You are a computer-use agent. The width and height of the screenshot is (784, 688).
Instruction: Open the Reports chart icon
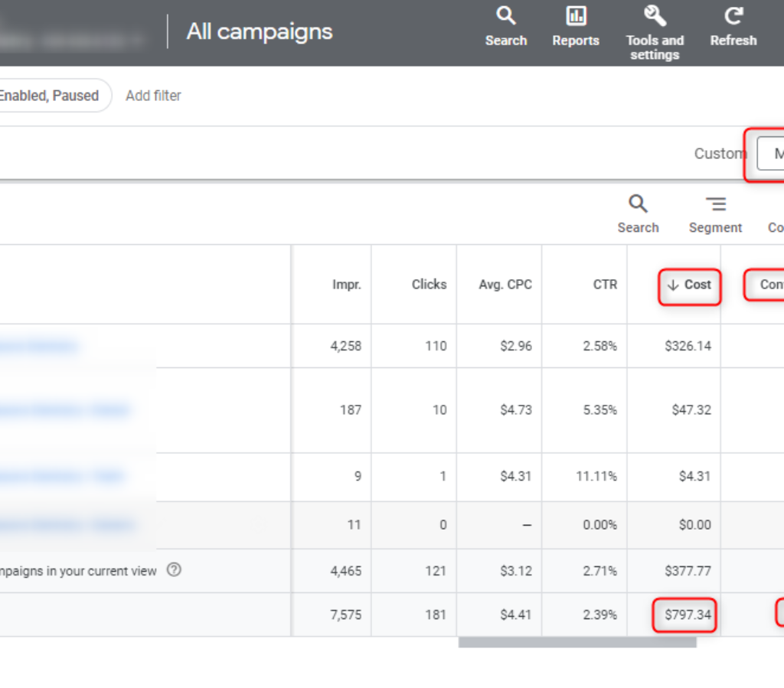pyautogui.click(x=575, y=16)
